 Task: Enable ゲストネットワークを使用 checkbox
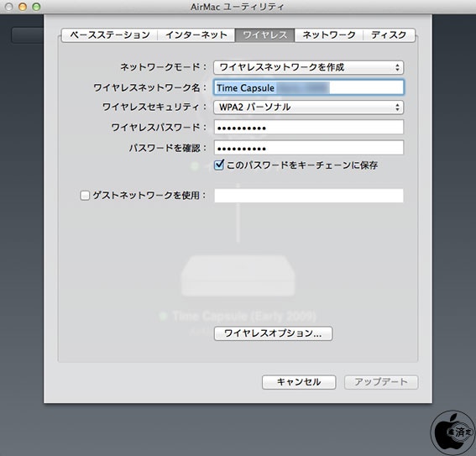(85, 195)
